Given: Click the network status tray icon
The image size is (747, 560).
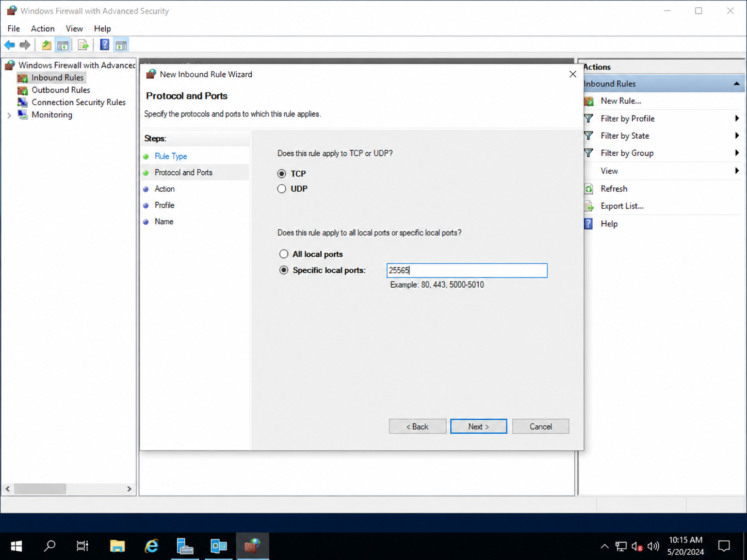Looking at the screenshot, I should (621, 546).
